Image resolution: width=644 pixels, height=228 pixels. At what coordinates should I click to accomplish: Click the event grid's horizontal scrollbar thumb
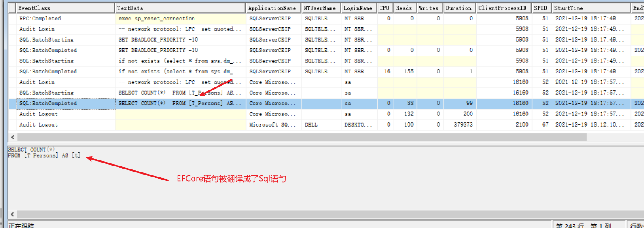click(x=302, y=137)
